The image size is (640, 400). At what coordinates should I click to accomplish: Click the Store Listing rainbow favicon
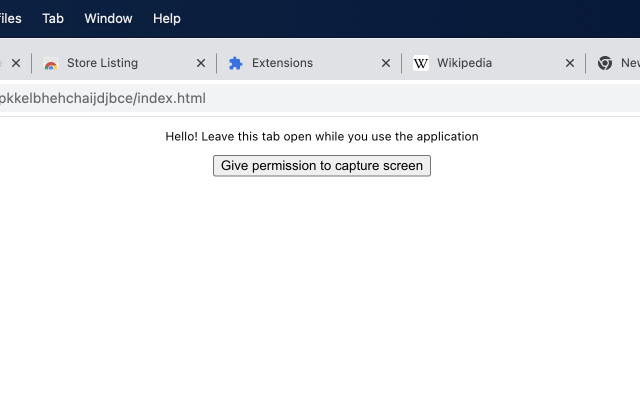coord(51,64)
